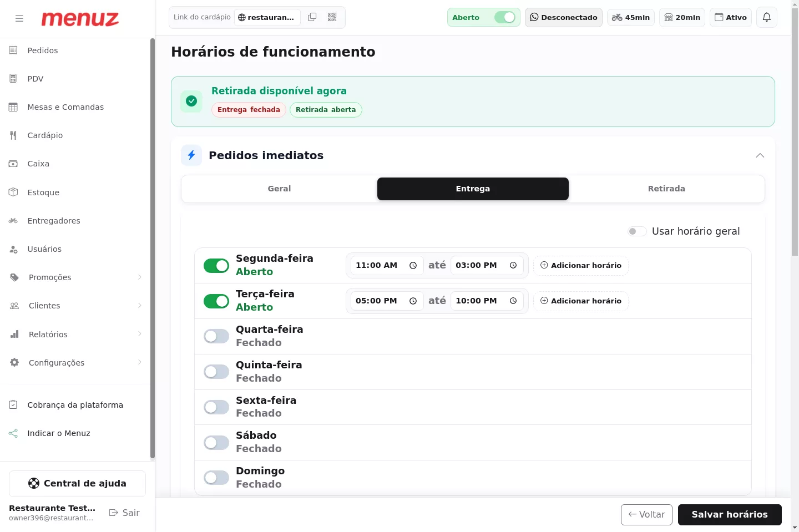The image size is (799, 532).
Task: Open clock picker for Terça-feira 05:00 PM
Action: tap(413, 301)
